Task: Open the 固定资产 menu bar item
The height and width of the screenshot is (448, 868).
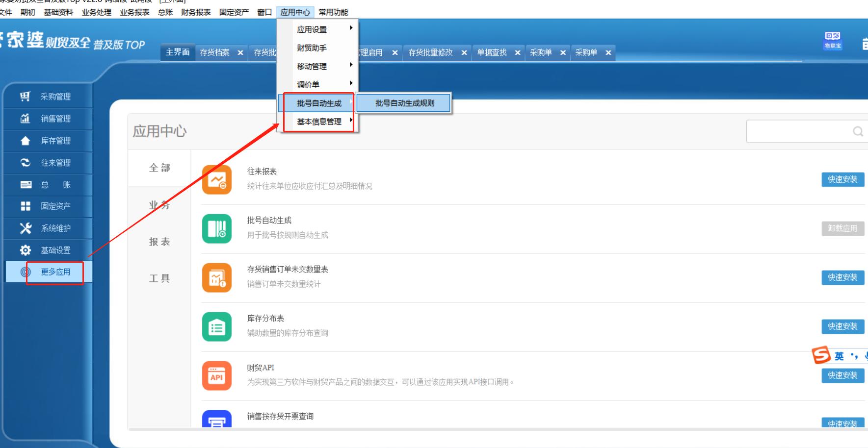Action: 234,12
